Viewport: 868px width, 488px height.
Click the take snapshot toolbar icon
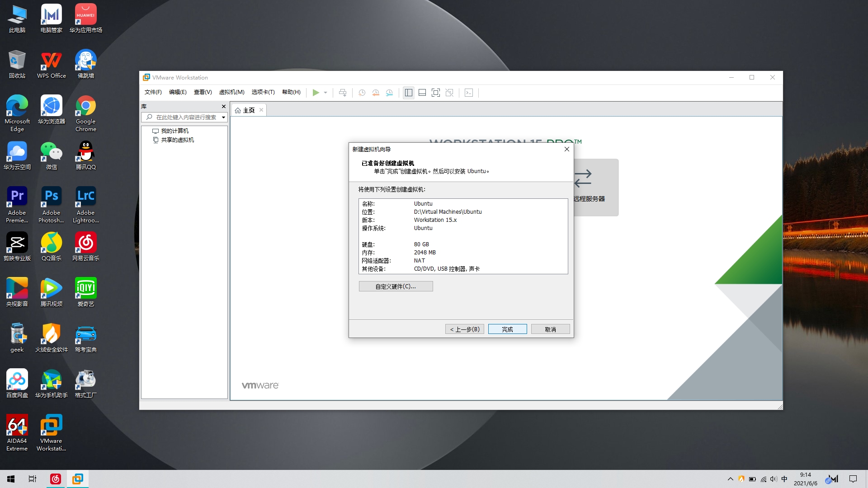(362, 93)
